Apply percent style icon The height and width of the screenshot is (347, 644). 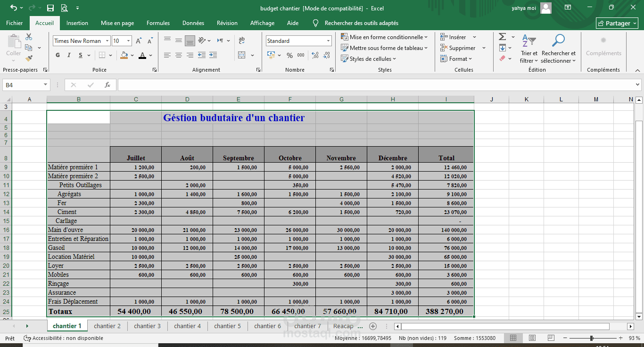coord(289,55)
